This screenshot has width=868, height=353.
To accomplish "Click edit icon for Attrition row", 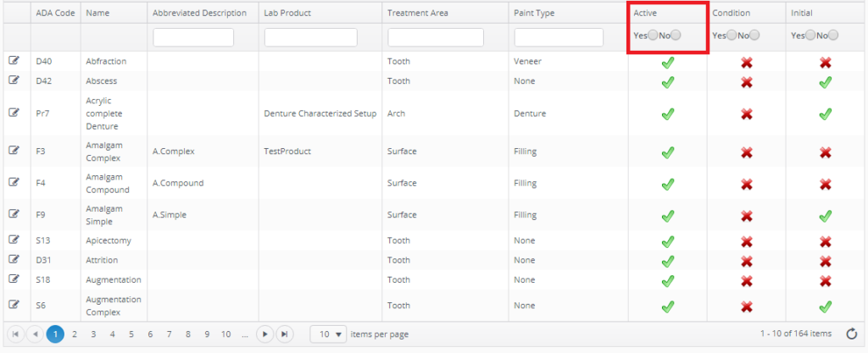I will [14, 260].
